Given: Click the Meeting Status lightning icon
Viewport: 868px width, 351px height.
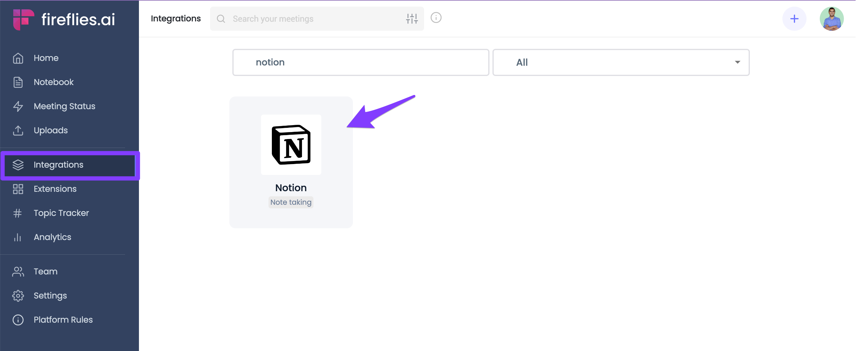Looking at the screenshot, I should click(18, 106).
